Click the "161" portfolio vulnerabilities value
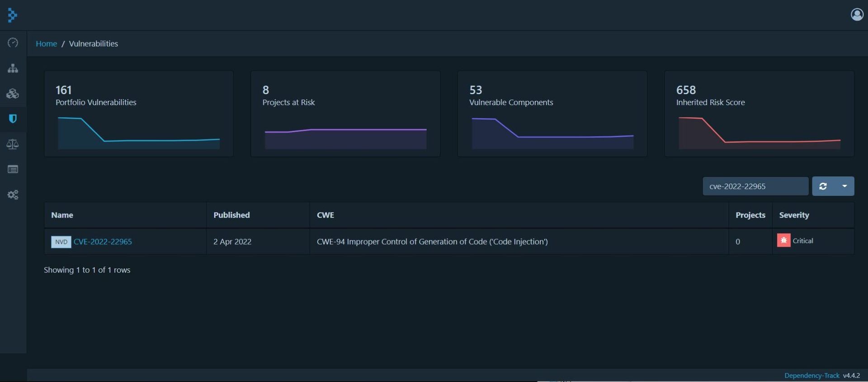Viewport: 868px width, 382px height. point(64,90)
